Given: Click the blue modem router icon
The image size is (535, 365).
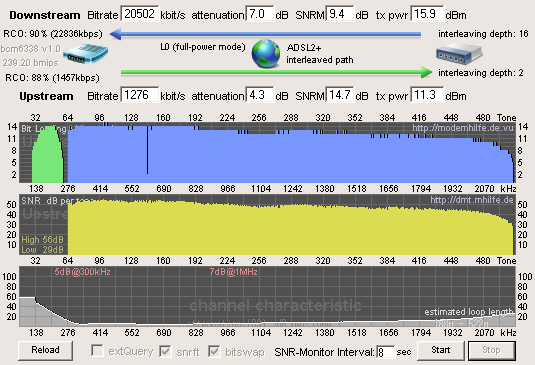Looking at the screenshot, I should (x=86, y=54).
